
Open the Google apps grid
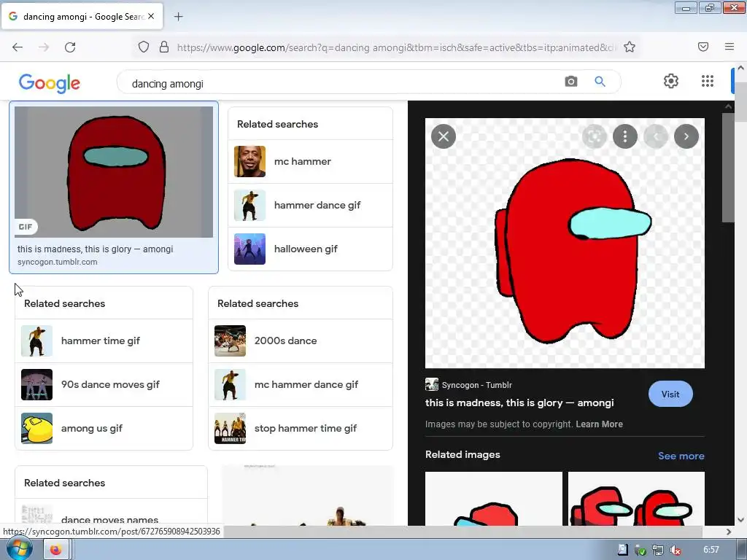point(708,81)
